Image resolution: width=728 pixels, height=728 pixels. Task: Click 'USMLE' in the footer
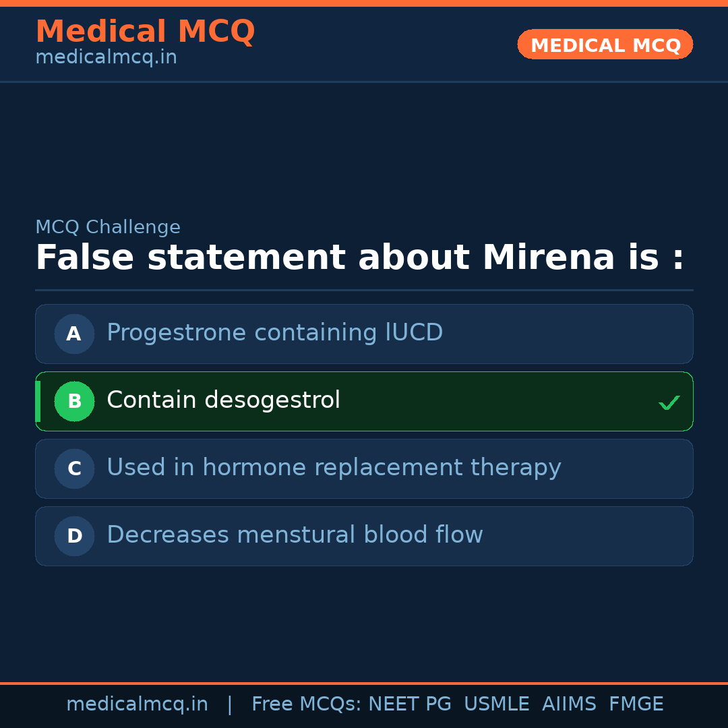point(496,704)
